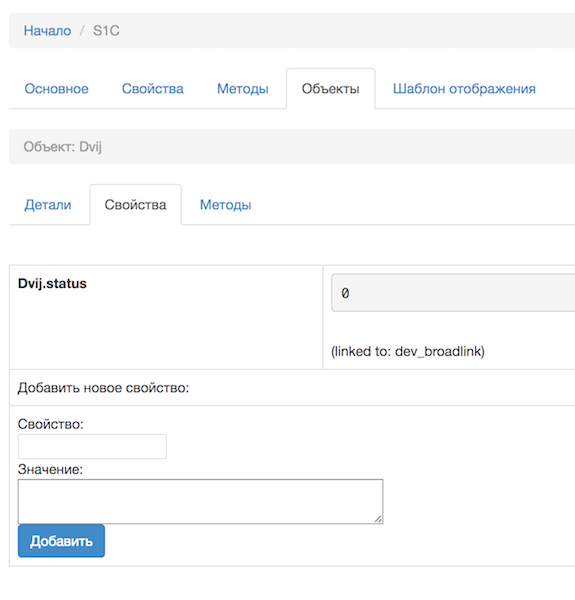Open the object's Методы tab
This screenshot has width=575, height=600.
click(226, 205)
